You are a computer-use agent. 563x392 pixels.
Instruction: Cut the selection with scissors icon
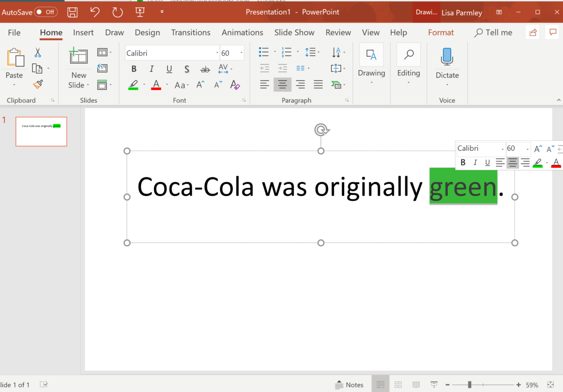[x=38, y=53]
